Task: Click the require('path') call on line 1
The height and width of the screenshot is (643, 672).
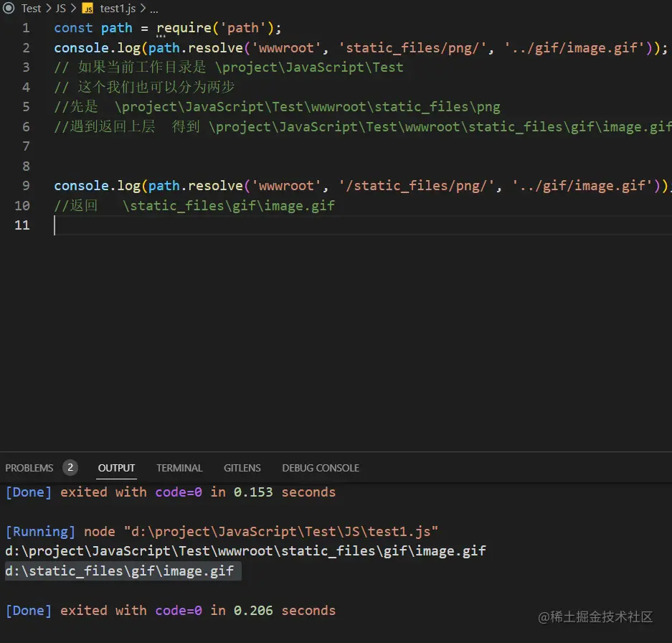Action: point(216,28)
